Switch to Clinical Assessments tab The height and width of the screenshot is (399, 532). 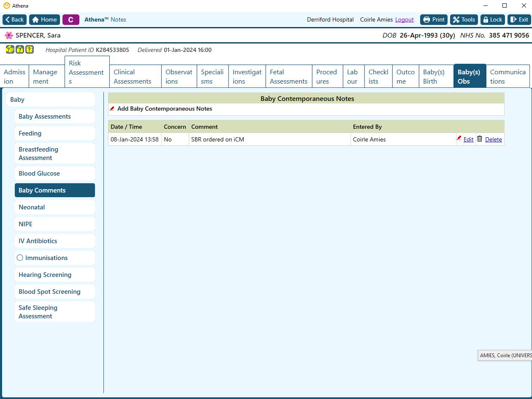136,76
